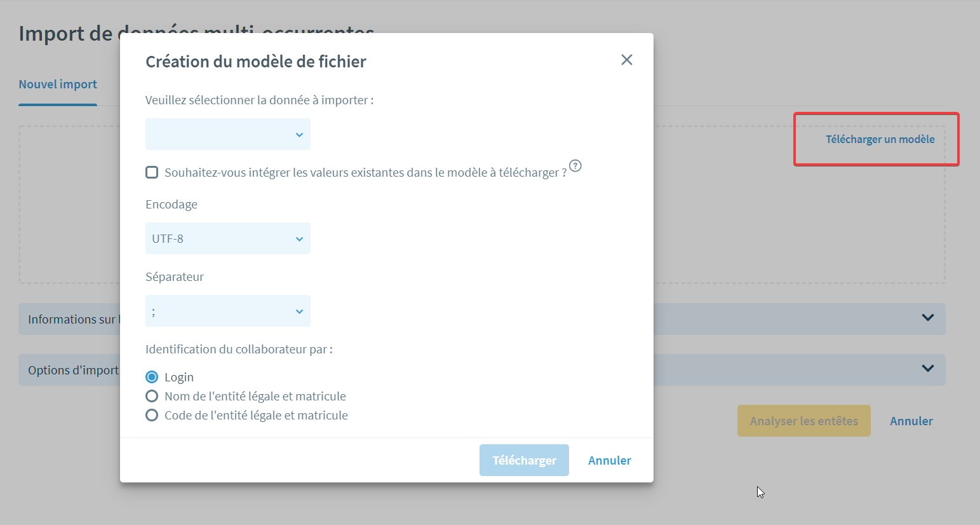This screenshot has height=525, width=980.
Task: Open the data to import dropdown
Action: pyautogui.click(x=228, y=134)
